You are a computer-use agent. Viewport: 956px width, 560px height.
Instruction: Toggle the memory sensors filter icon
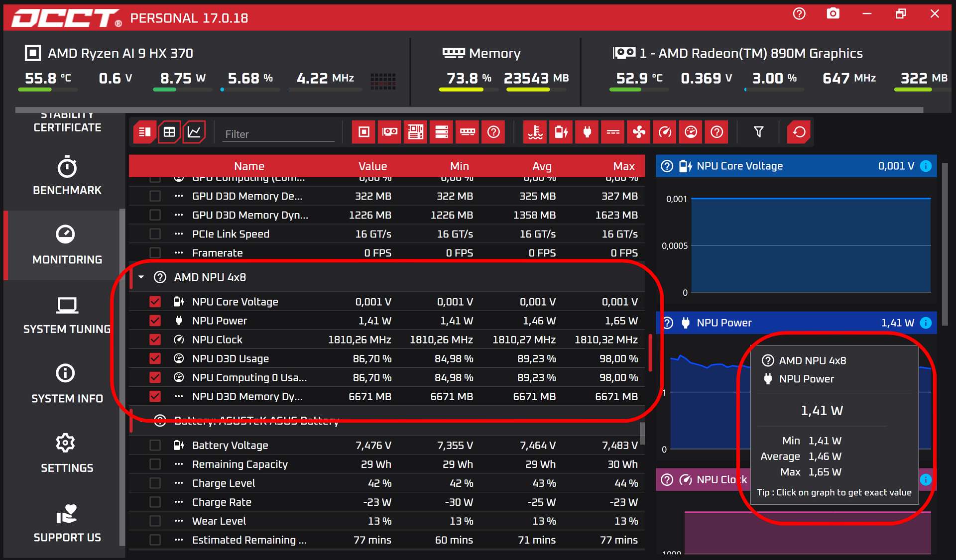(x=468, y=132)
